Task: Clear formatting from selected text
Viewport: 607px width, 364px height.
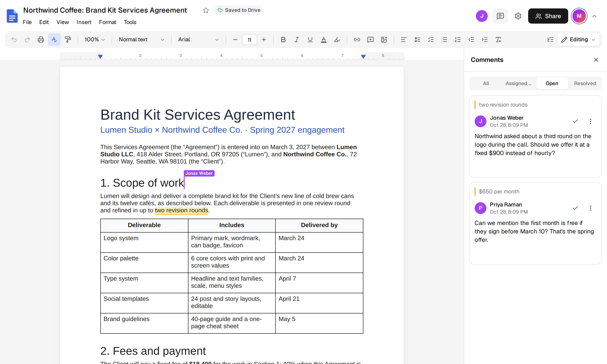Action: coord(498,39)
